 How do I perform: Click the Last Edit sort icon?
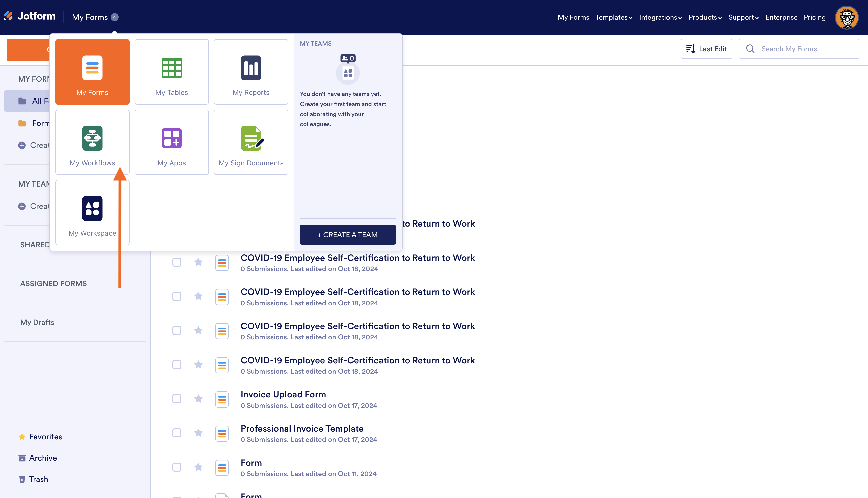[x=691, y=49]
